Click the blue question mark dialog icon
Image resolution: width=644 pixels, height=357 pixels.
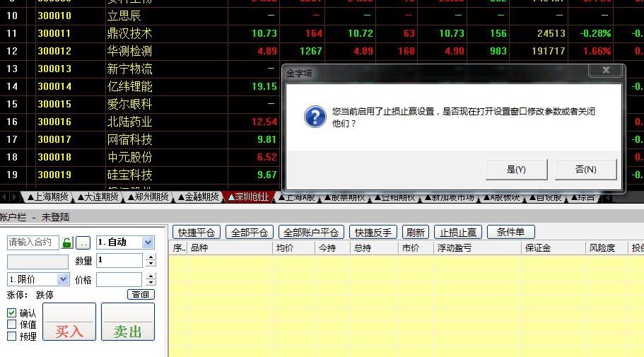click(315, 117)
